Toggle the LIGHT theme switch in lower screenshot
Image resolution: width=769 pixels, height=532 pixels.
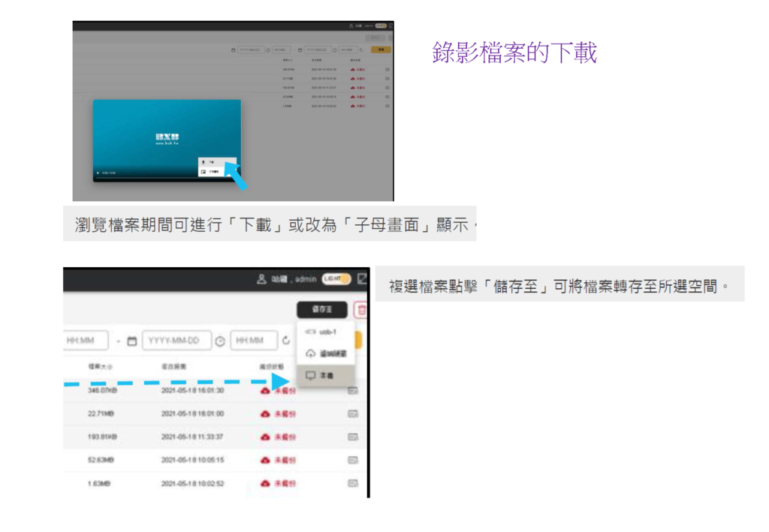click(x=336, y=279)
